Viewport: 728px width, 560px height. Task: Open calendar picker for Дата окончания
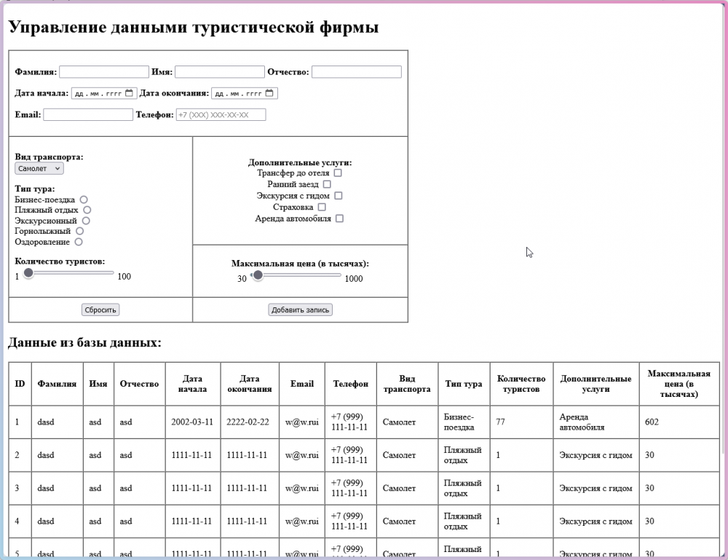click(269, 93)
